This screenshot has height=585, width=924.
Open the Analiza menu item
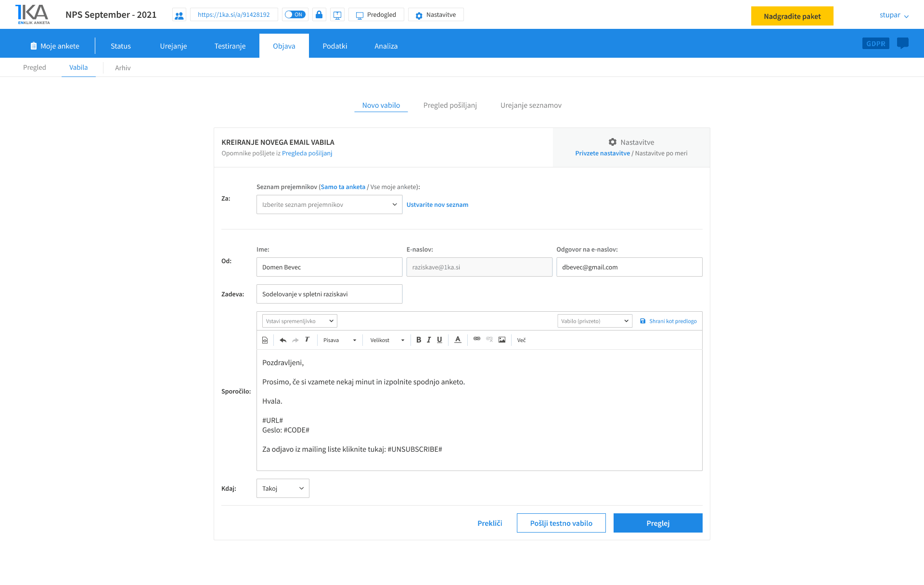pyautogui.click(x=385, y=46)
